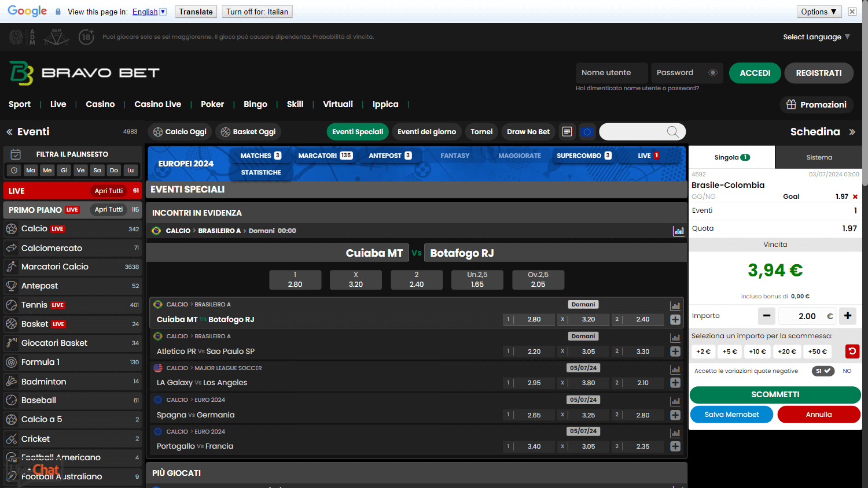This screenshot has height=488, width=868.
Task: Switch to Sistema tab in bet slip
Action: tap(819, 157)
